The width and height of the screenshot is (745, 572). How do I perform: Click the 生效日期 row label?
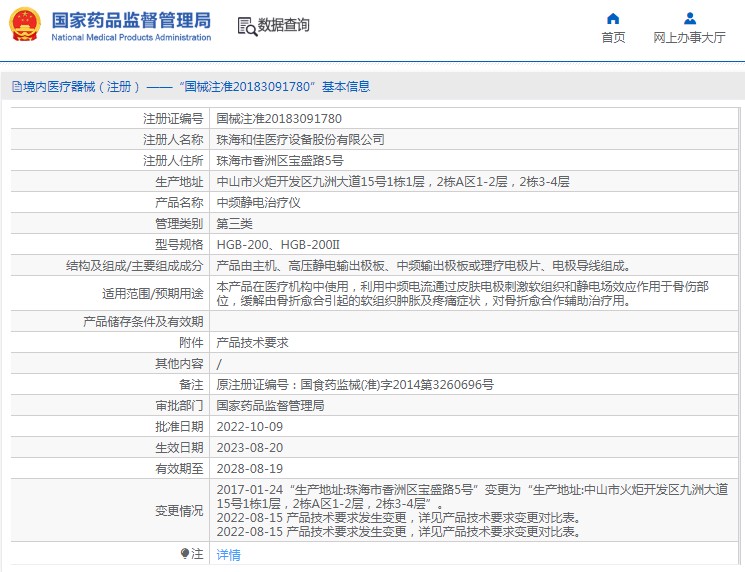179,448
